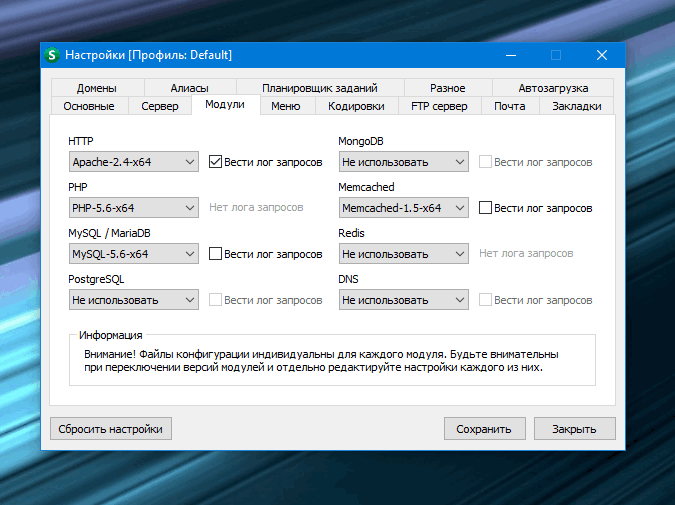Switch to the Разное tab
Screen dimensions: 675x505
click(x=448, y=88)
